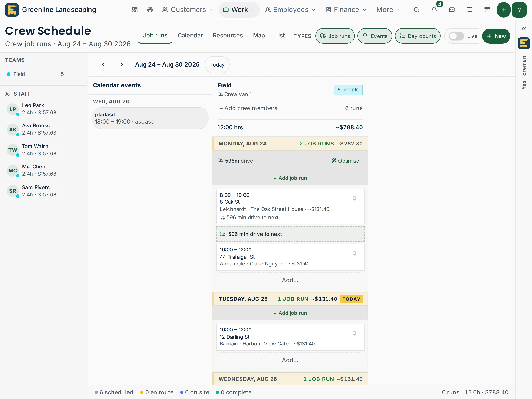The height and width of the screenshot is (399, 532).
Task: Pin the 12 Darling St job run
Action: pyautogui.click(x=354, y=333)
